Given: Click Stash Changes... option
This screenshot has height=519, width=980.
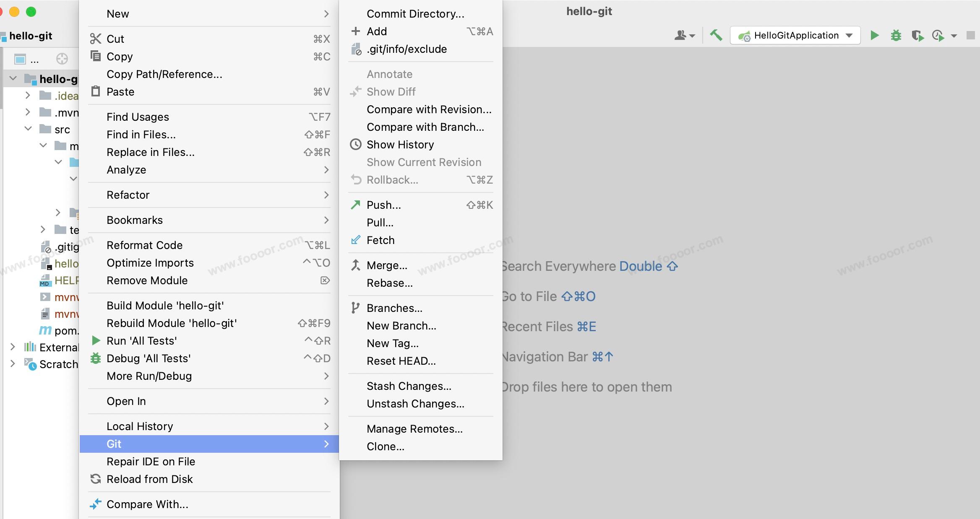Looking at the screenshot, I should tap(409, 386).
